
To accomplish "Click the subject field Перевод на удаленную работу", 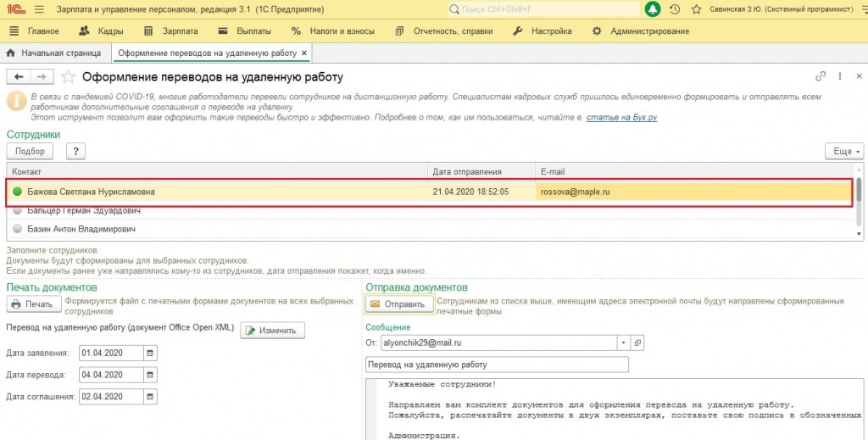I will pos(497,365).
